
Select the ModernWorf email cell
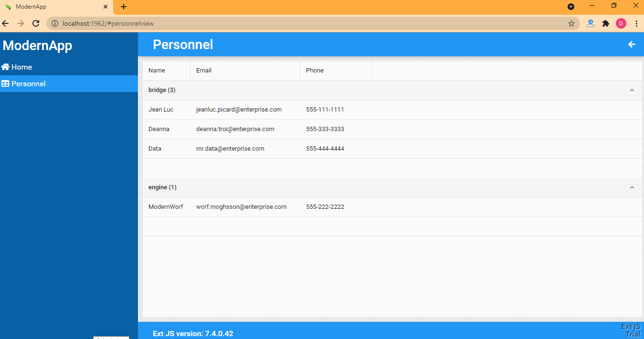coord(241,207)
